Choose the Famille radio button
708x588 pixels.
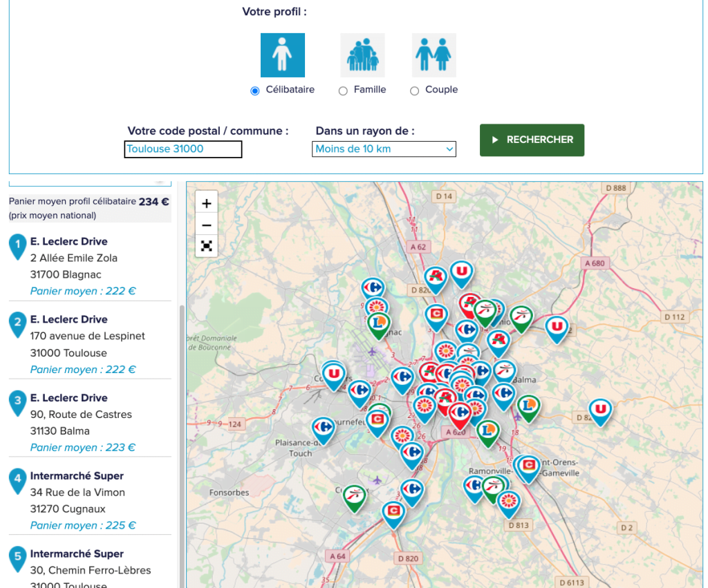[343, 91]
